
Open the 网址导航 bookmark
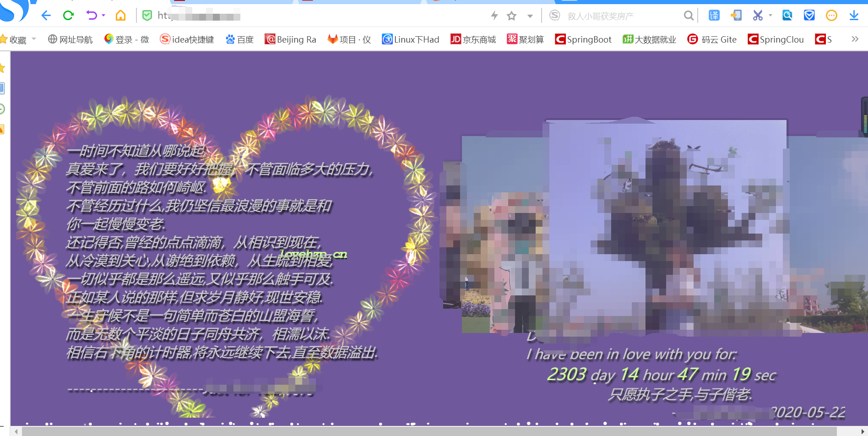click(70, 39)
